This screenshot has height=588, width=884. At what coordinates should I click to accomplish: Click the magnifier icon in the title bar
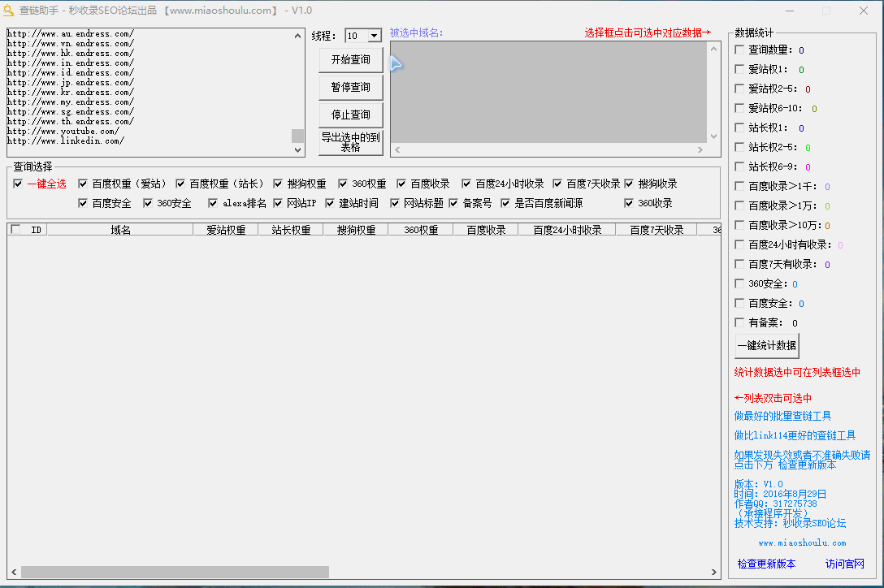pos(9,11)
